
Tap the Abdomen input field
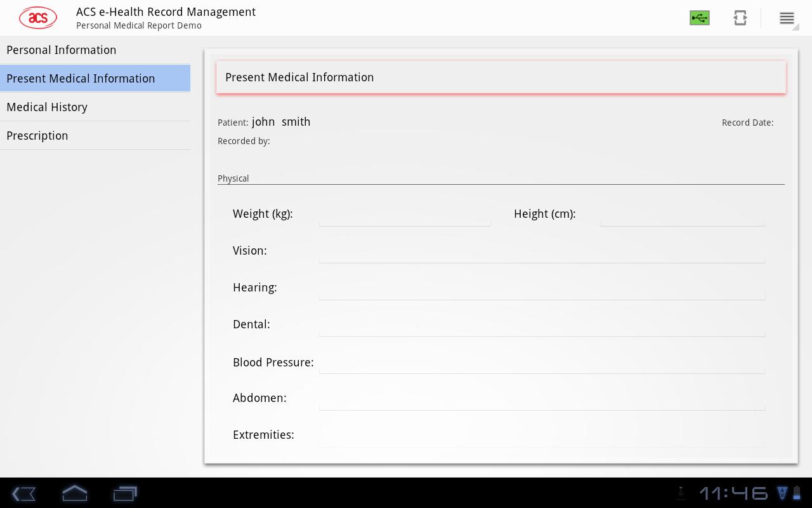click(x=542, y=399)
